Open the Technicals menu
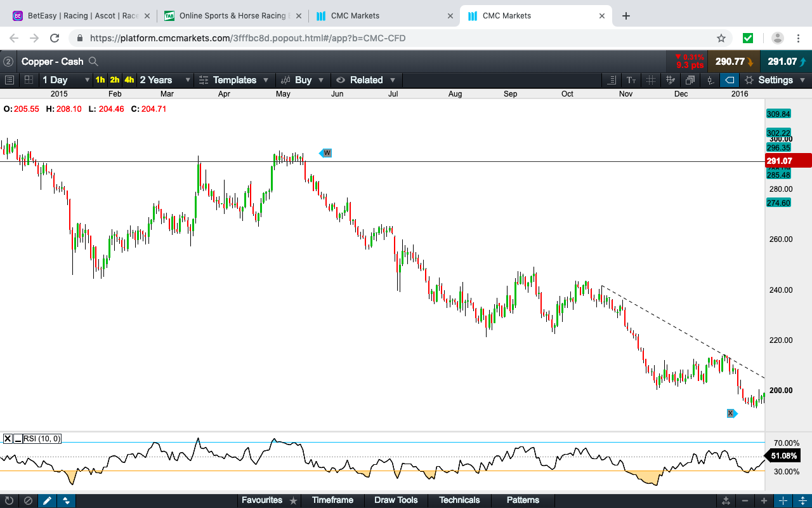This screenshot has height=508, width=812. pyautogui.click(x=459, y=500)
